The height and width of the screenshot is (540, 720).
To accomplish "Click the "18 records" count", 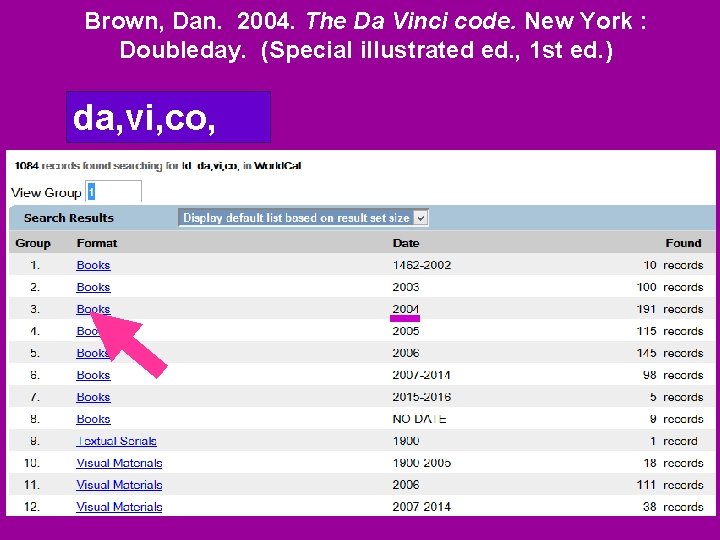I will [x=673, y=463].
